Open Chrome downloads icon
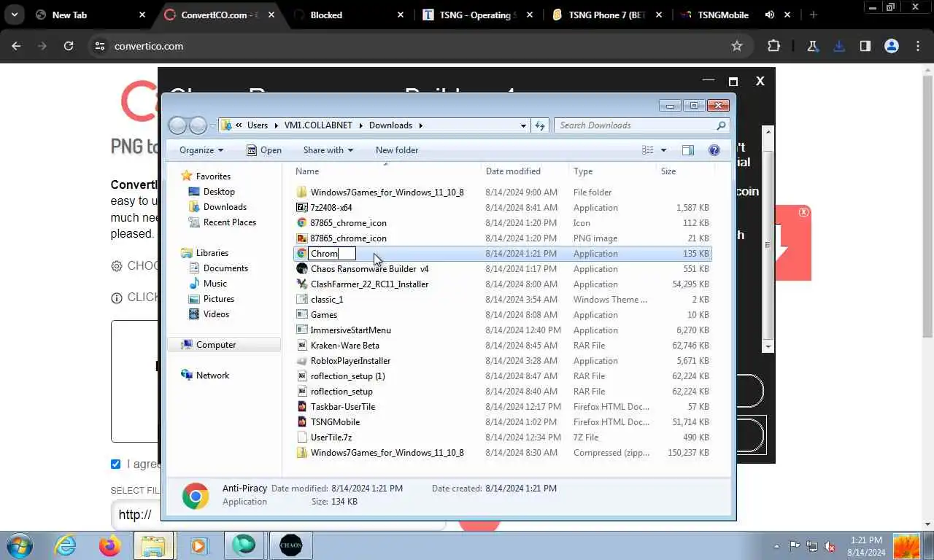The width and height of the screenshot is (934, 560). (839, 46)
